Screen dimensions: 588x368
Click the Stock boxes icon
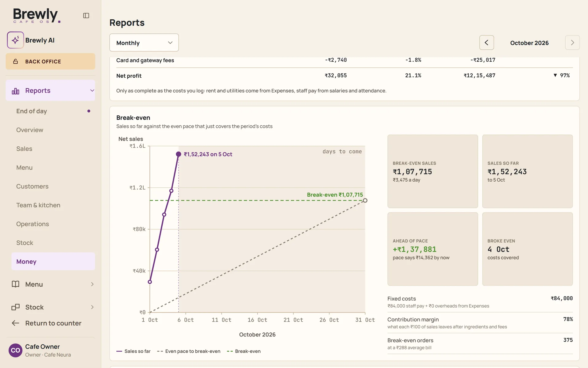15,307
